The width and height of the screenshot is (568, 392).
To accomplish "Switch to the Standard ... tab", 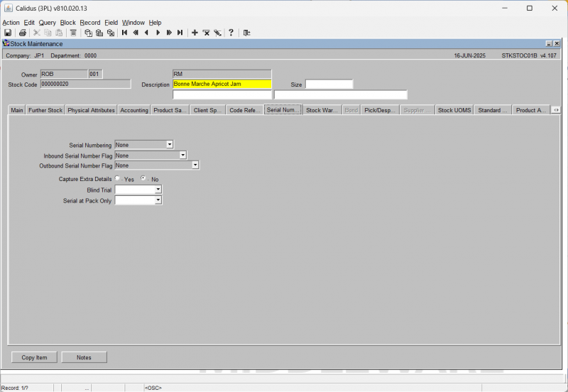I will [x=492, y=110].
